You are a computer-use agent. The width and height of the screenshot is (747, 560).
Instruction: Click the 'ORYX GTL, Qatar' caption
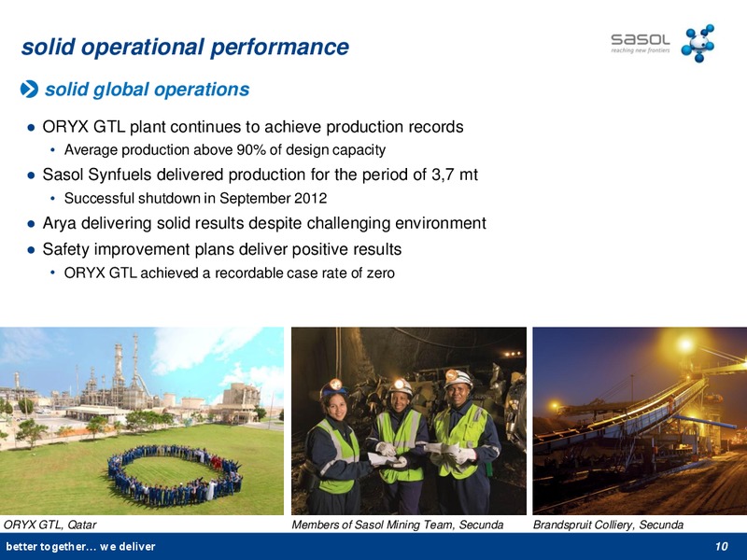tap(50, 525)
